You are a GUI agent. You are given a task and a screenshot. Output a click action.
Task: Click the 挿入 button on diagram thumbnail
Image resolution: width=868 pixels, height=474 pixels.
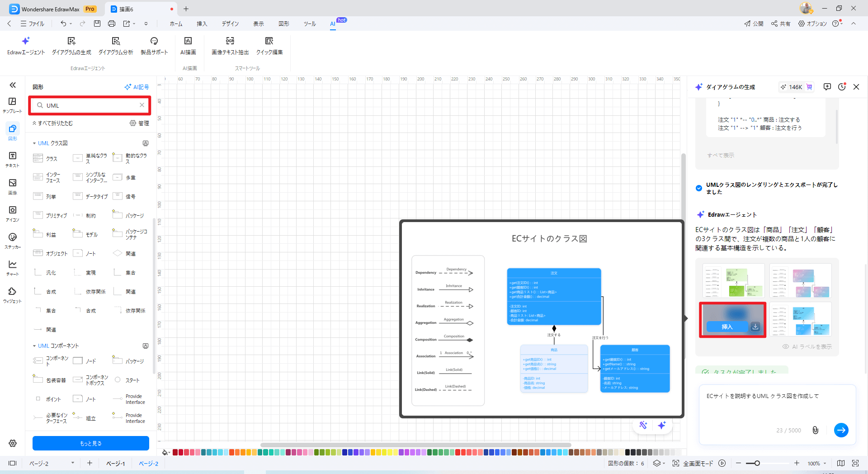point(726,327)
